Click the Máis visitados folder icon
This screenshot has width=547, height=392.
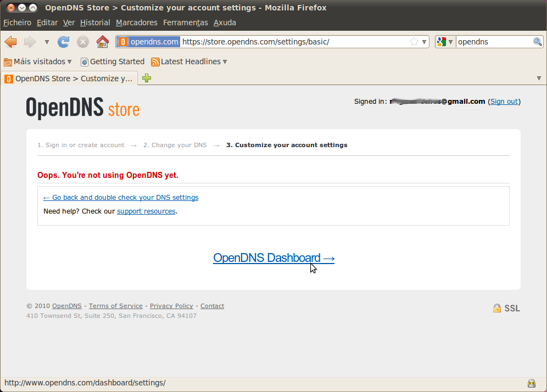point(8,62)
